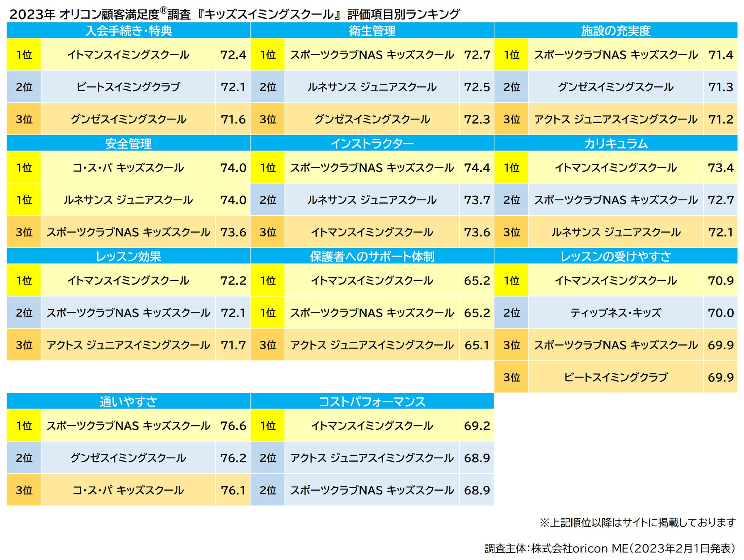Click the 72.5 score in 衛生管理
The image size is (744, 560).
tap(477, 87)
